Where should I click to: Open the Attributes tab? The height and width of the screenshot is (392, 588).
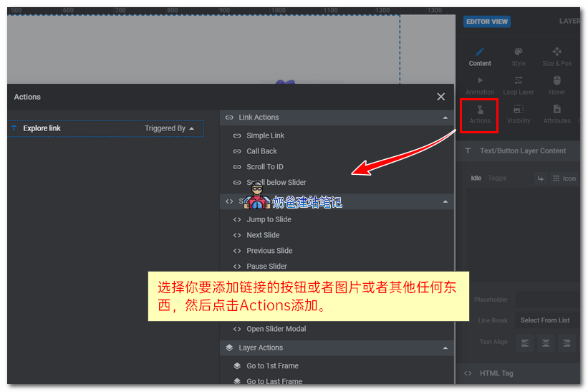pos(557,115)
